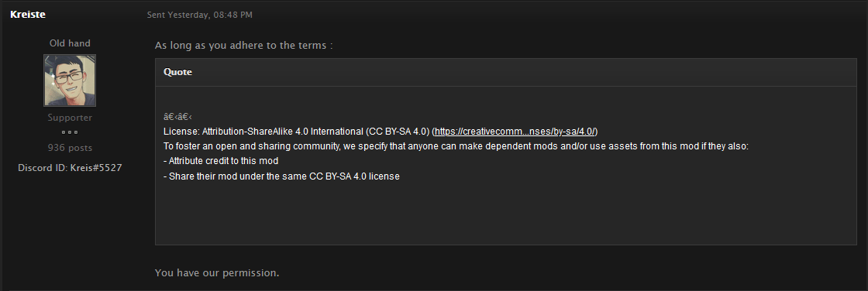Click Kreiste's avatar picture
Image resolution: width=868 pixels, height=291 pixels.
(x=70, y=80)
